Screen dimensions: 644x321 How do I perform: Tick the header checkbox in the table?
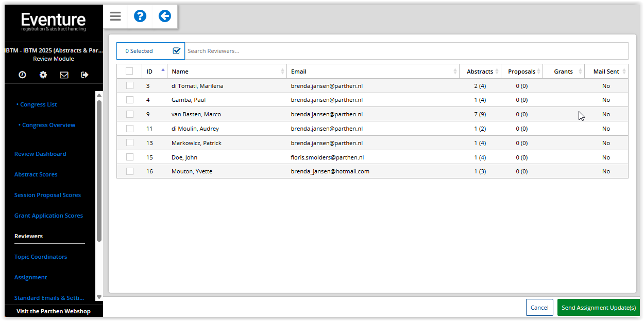129,72
